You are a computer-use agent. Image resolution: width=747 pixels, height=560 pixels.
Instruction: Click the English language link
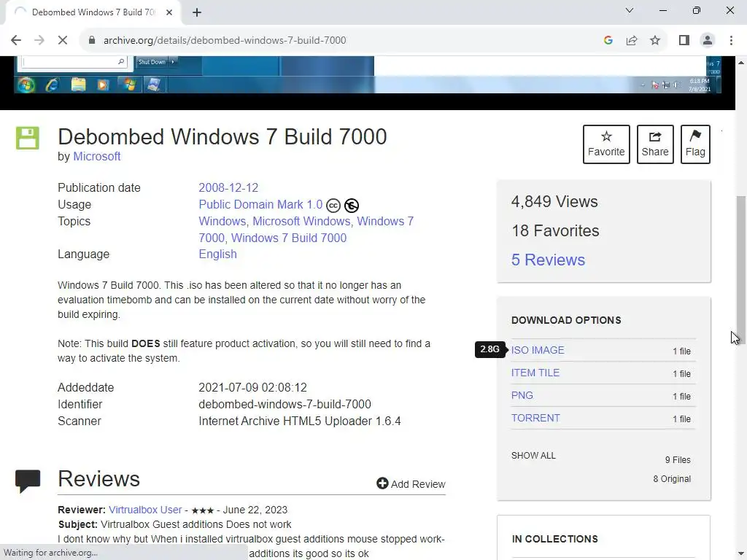point(217,254)
